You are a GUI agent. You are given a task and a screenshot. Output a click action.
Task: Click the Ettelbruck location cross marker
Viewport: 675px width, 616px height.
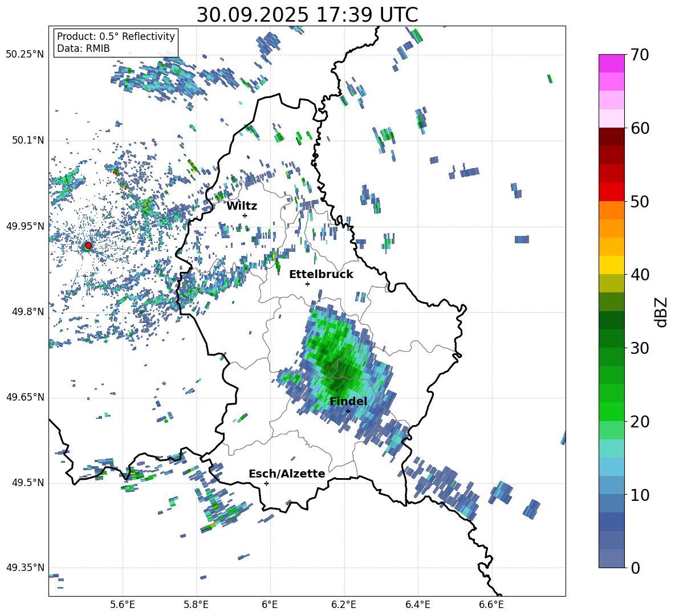307,284
